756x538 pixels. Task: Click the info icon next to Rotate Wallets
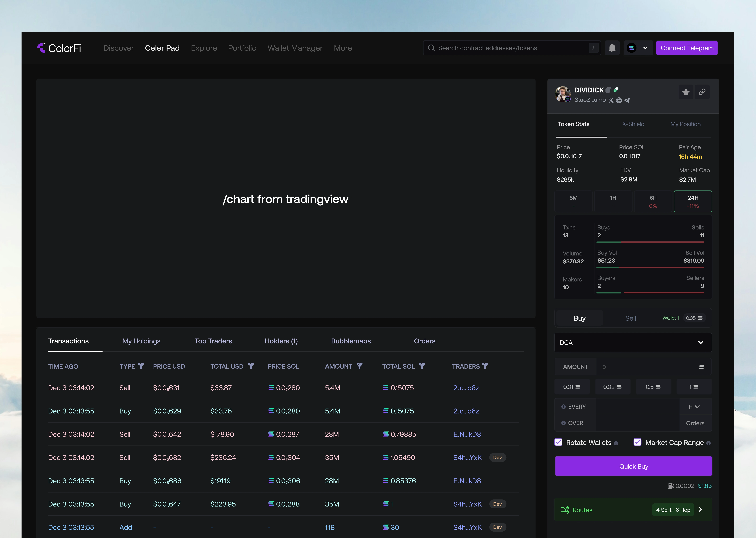[x=616, y=443]
